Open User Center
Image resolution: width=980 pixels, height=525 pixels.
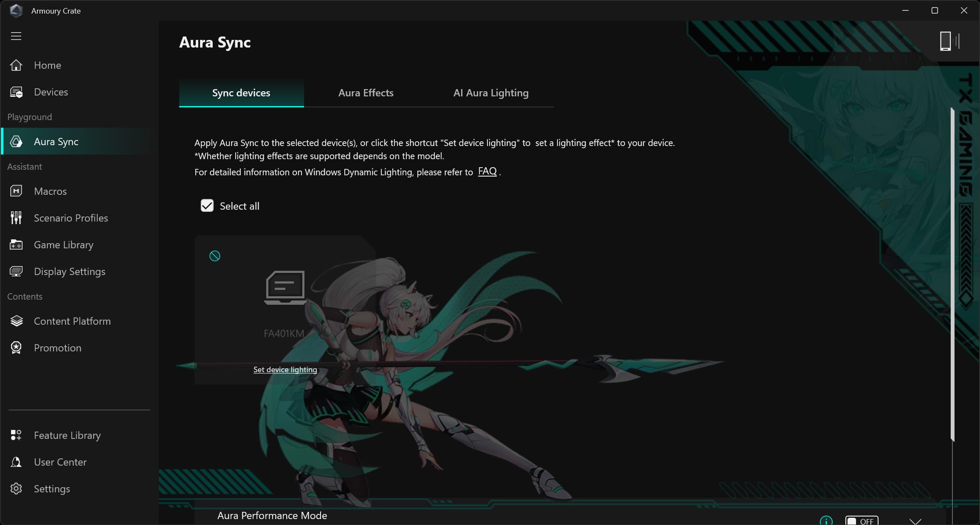coord(60,462)
